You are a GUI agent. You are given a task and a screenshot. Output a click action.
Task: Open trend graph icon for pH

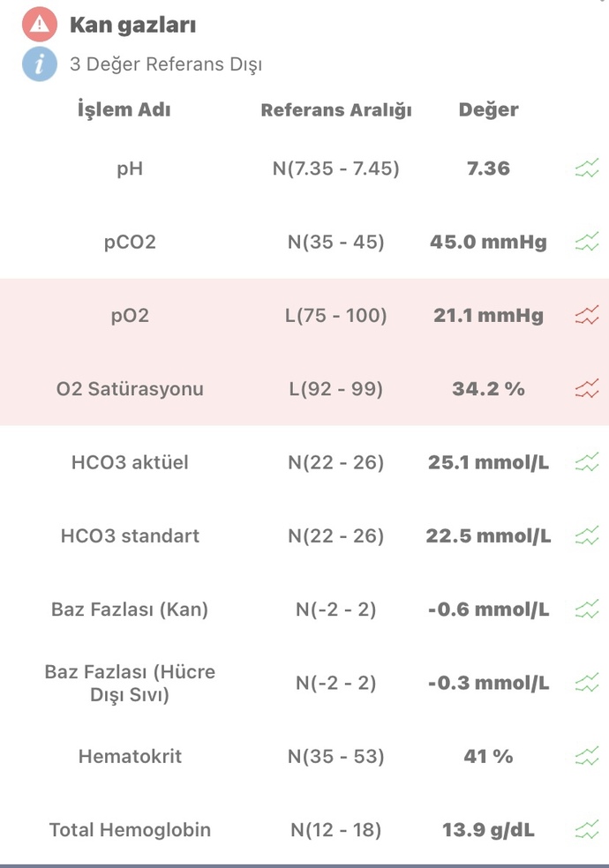tap(587, 168)
